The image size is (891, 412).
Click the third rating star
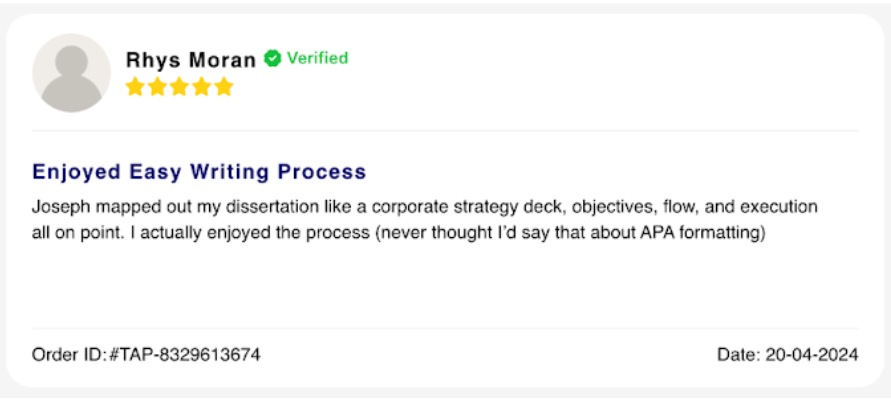pyautogui.click(x=179, y=88)
